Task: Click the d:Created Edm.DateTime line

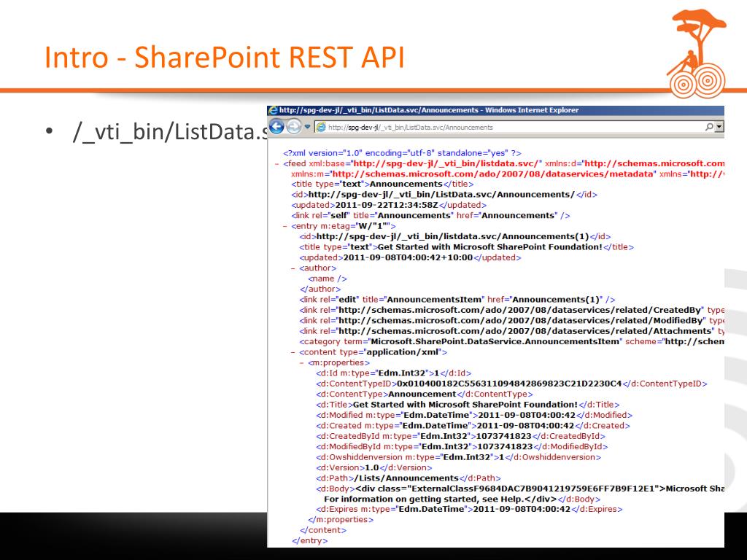Action: tap(473, 426)
